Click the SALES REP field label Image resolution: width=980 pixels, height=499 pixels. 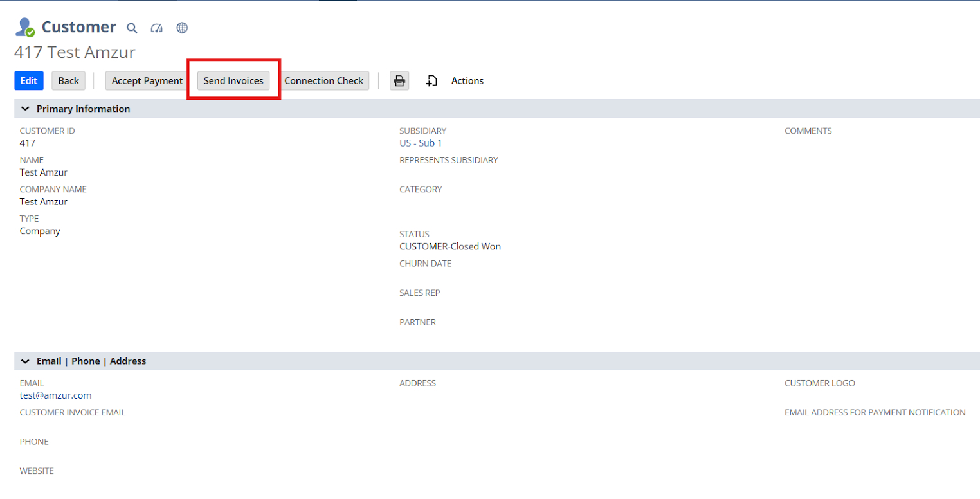[419, 293]
